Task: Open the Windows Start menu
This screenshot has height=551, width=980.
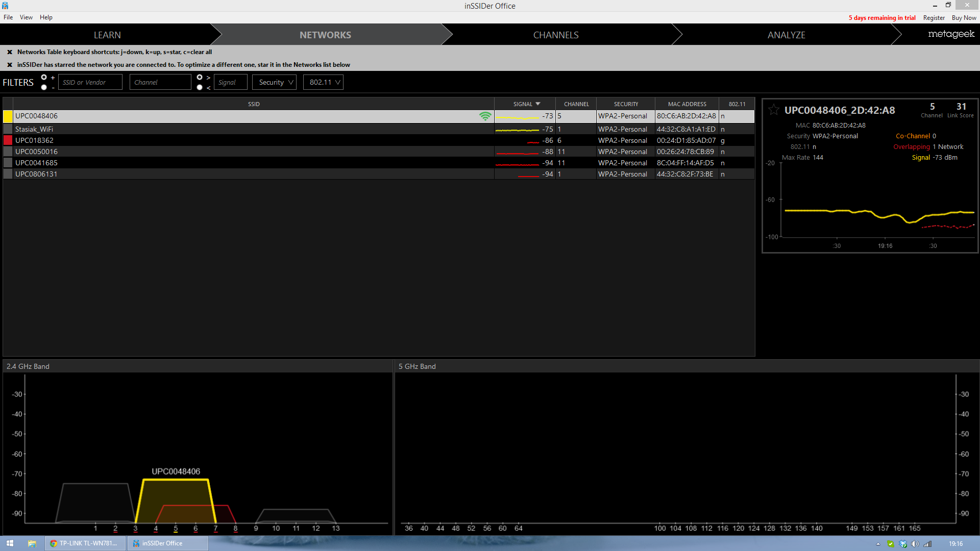Action: [10, 543]
